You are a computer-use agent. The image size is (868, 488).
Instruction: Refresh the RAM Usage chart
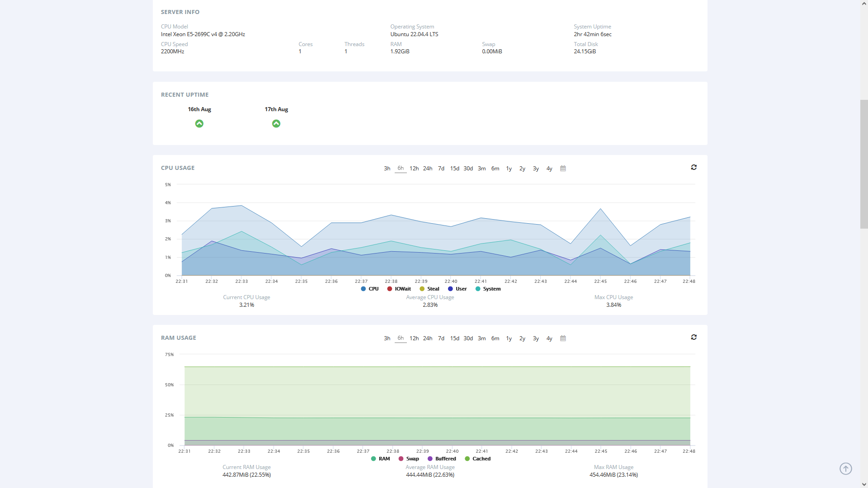(693, 337)
